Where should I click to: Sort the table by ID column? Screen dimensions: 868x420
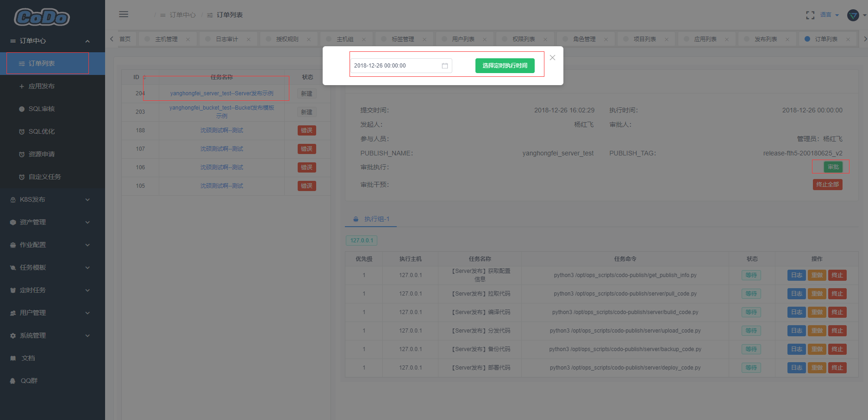(144, 77)
